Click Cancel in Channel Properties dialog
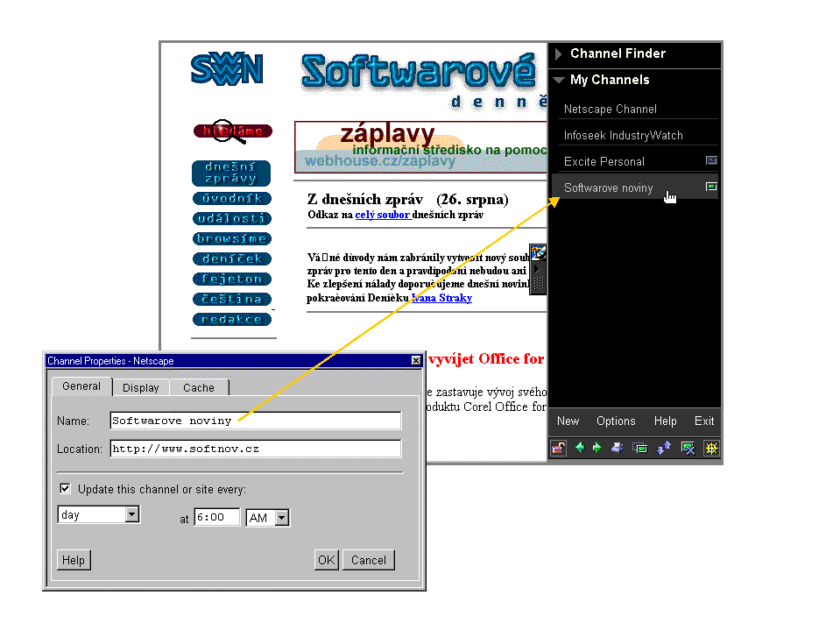Screen dimensions: 840x630 pyautogui.click(x=369, y=561)
